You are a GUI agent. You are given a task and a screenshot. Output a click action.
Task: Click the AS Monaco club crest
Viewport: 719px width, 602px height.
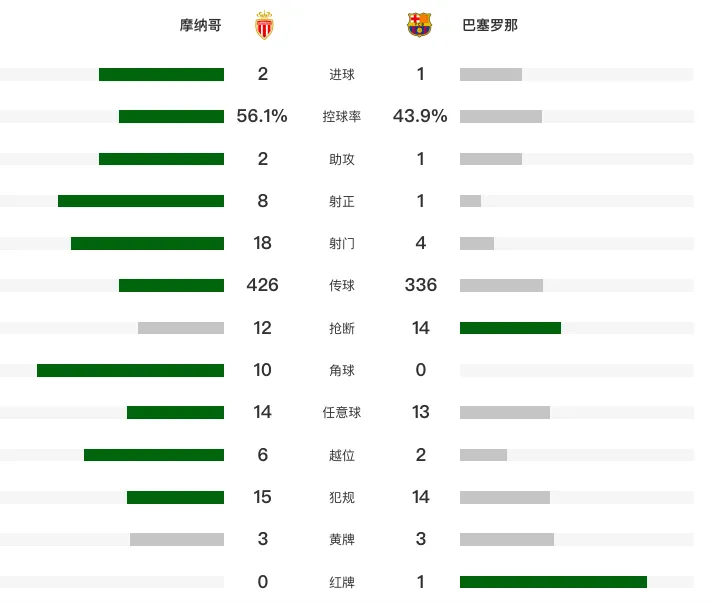[264, 25]
